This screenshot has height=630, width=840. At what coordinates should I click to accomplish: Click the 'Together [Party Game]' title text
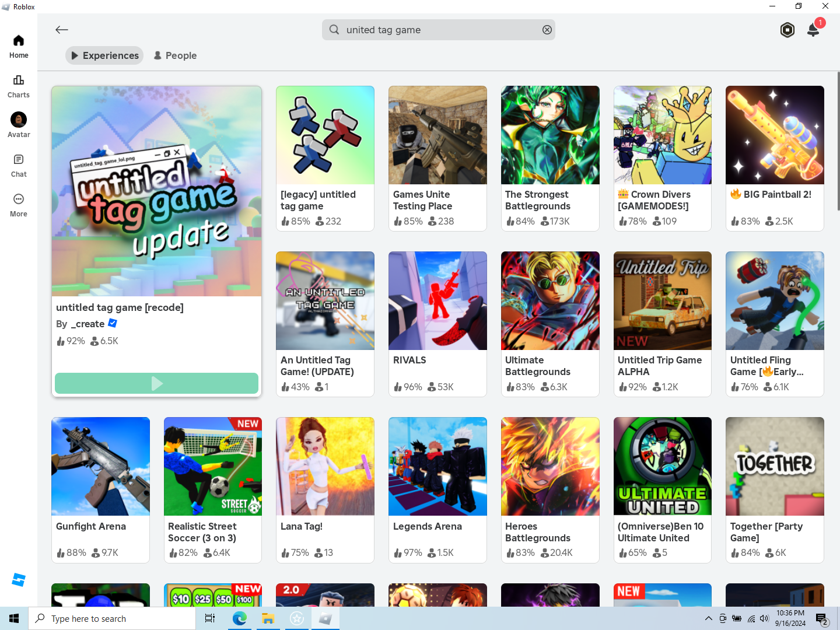point(766,532)
